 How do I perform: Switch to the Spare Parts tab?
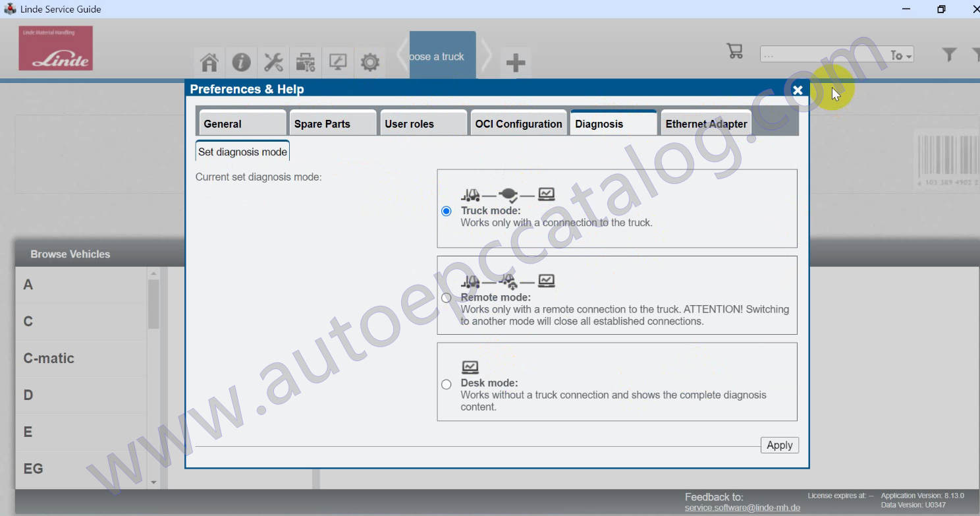tap(333, 123)
